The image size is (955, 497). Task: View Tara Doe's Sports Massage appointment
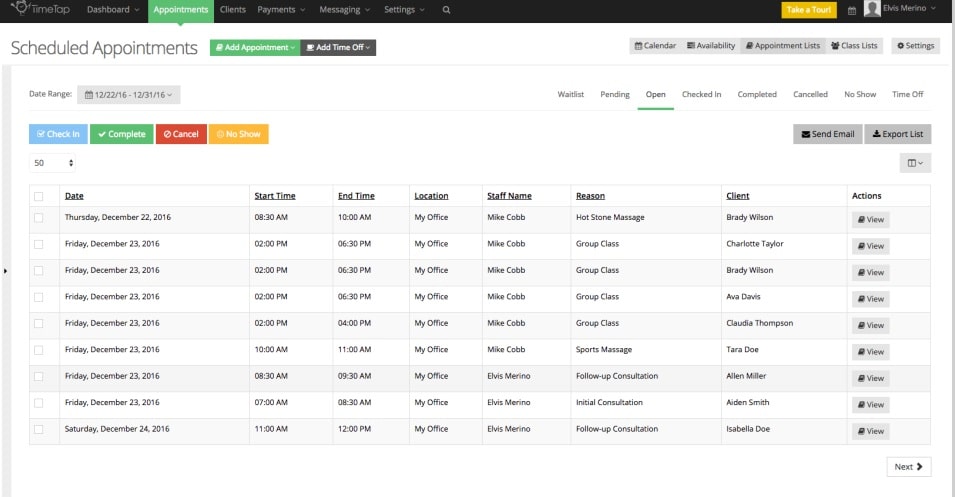[x=870, y=352]
